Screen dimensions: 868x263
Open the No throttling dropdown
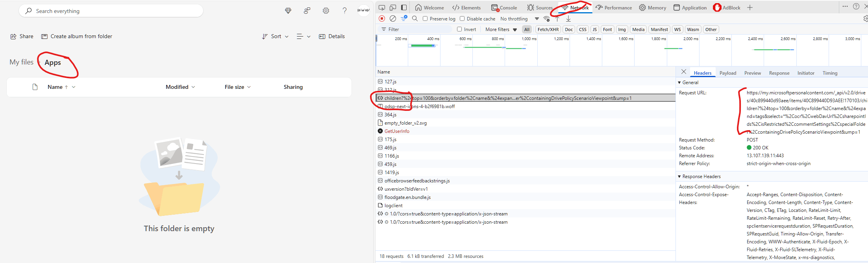click(520, 18)
